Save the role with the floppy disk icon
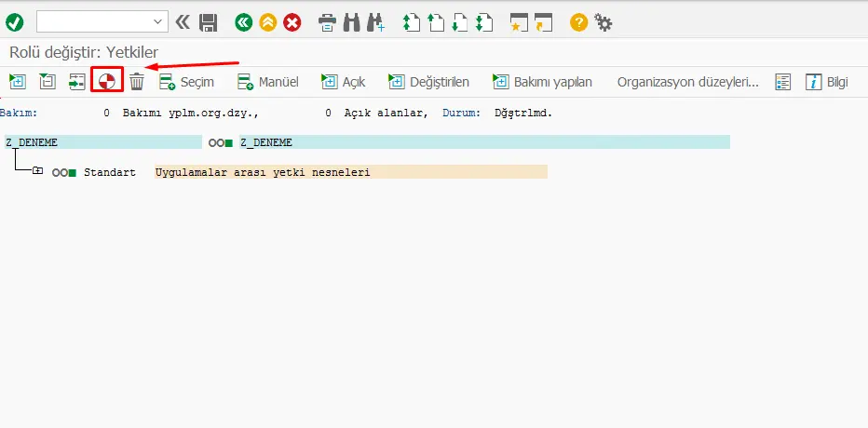The height and width of the screenshot is (428, 868). tap(209, 21)
